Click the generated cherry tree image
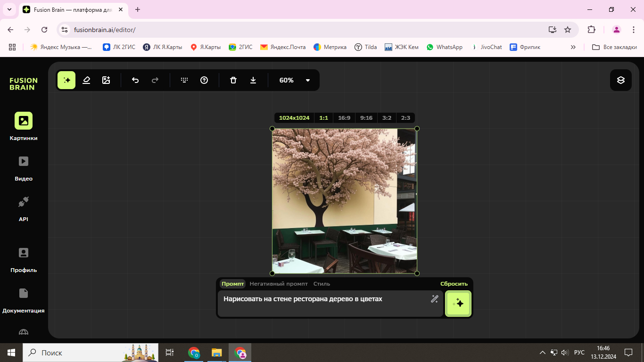Screen dimensions: 644x362 coord(345,201)
